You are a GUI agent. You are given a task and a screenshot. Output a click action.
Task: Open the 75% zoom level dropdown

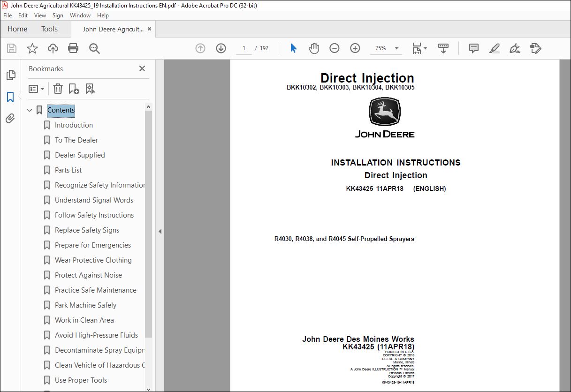(396, 48)
